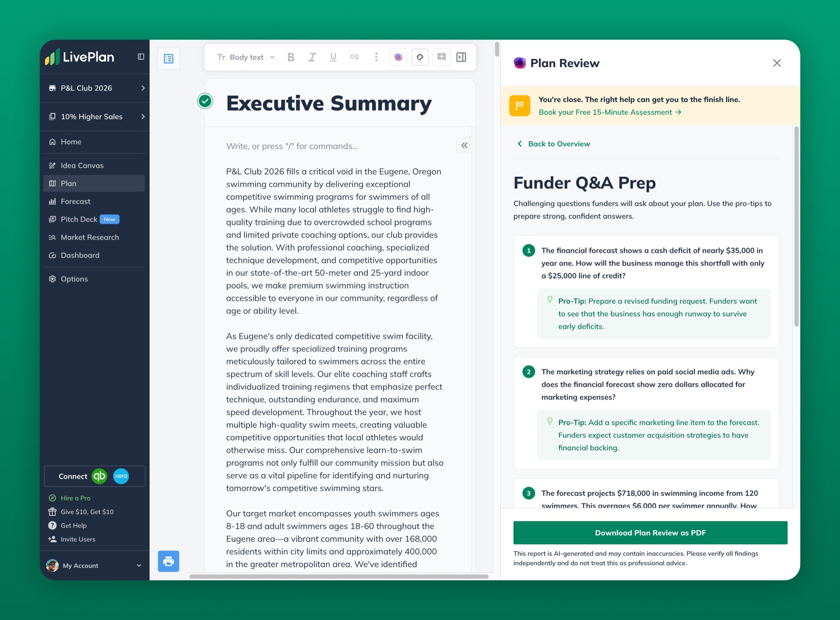
Task: Open the Body text style dropdown
Action: pyautogui.click(x=246, y=57)
